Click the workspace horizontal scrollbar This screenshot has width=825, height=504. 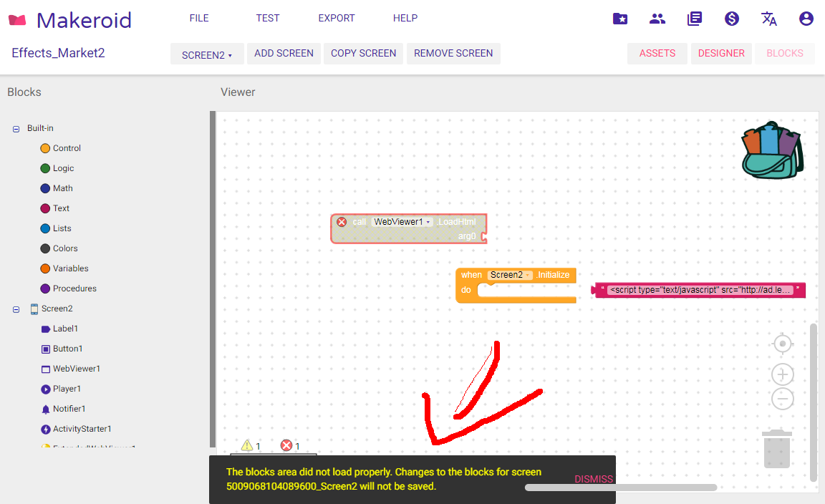[x=621, y=488]
